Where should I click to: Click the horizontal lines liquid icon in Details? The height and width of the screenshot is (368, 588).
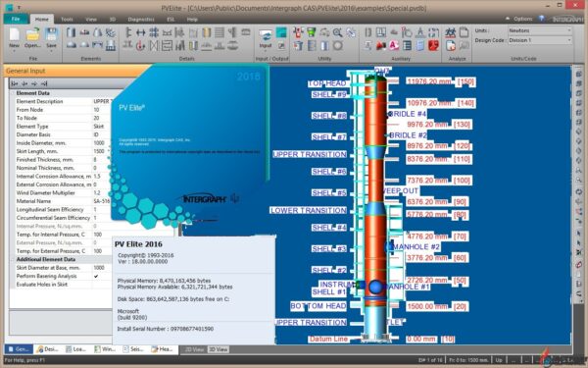pyautogui.click(x=220, y=32)
